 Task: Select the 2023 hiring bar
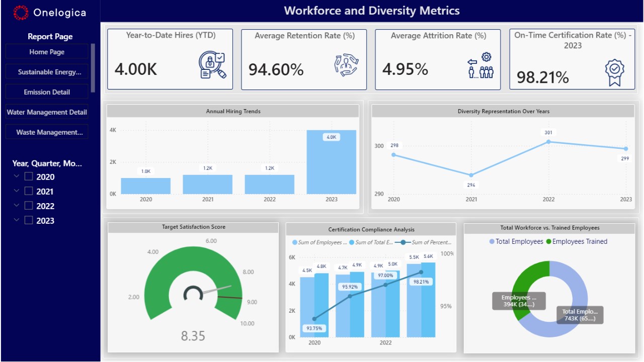[332, 162]
